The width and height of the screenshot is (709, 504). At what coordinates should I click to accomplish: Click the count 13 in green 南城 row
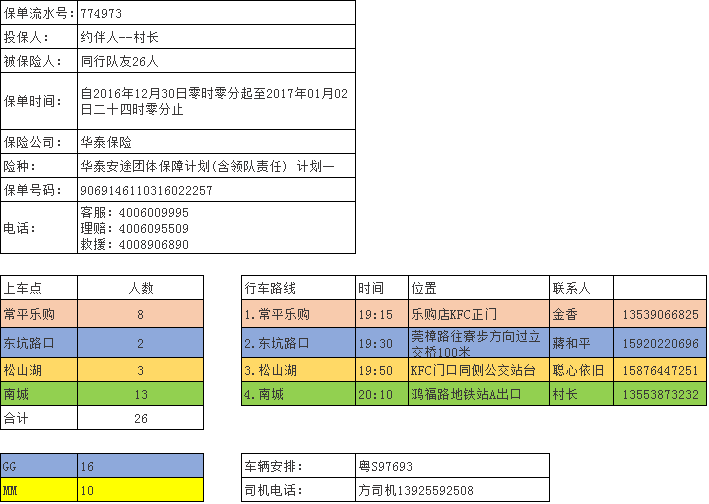[x=140, y=394]
